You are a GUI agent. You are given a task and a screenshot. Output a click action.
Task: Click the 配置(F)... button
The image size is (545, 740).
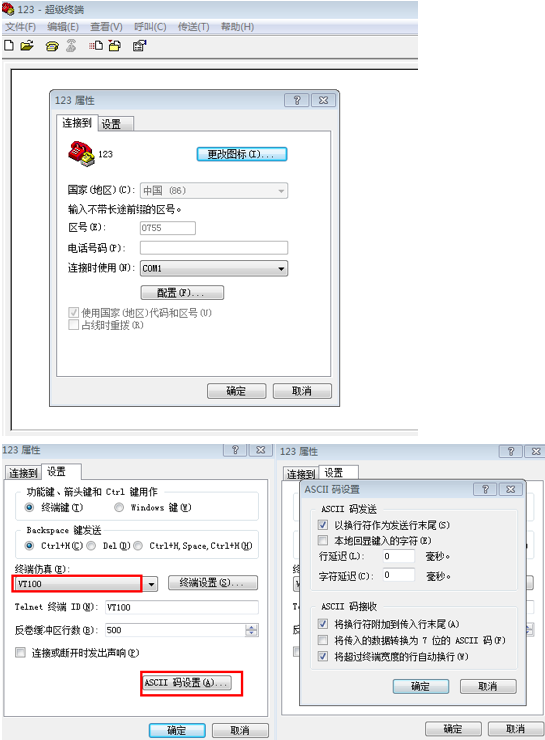(x=182, y=293)
